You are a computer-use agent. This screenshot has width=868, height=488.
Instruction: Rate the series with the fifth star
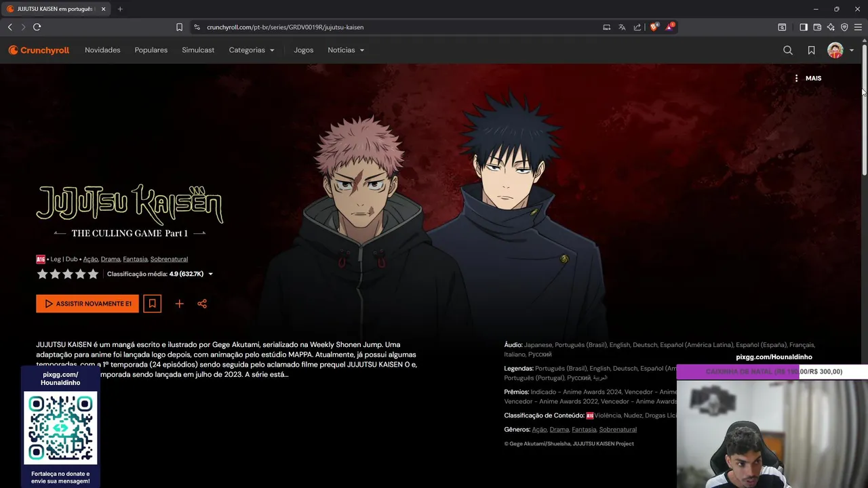coord(94,274)
